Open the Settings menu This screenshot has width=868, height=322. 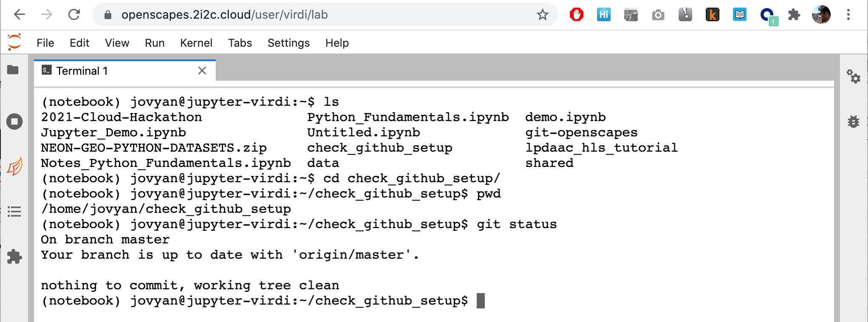pyautogui.click(x=288, y=42)
